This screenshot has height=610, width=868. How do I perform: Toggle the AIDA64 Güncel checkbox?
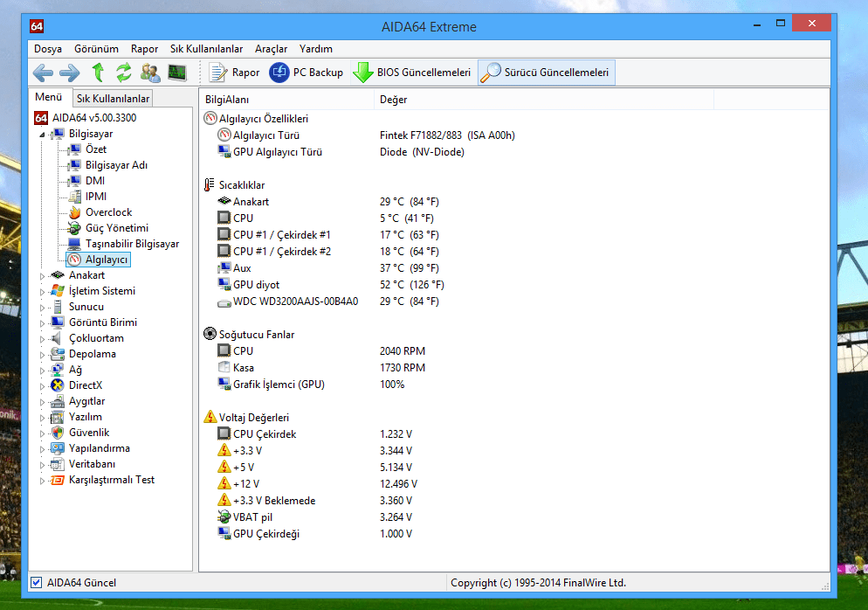pos(37,582)
